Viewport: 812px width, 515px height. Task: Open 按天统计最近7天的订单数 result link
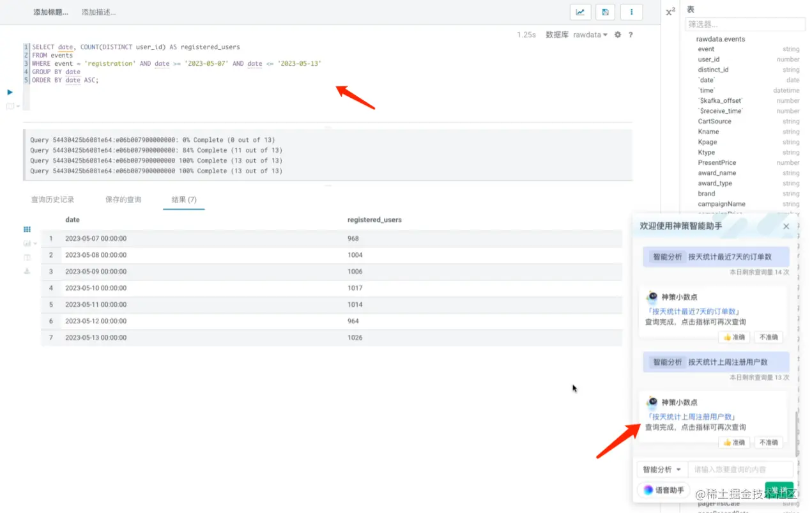[694, 311]
